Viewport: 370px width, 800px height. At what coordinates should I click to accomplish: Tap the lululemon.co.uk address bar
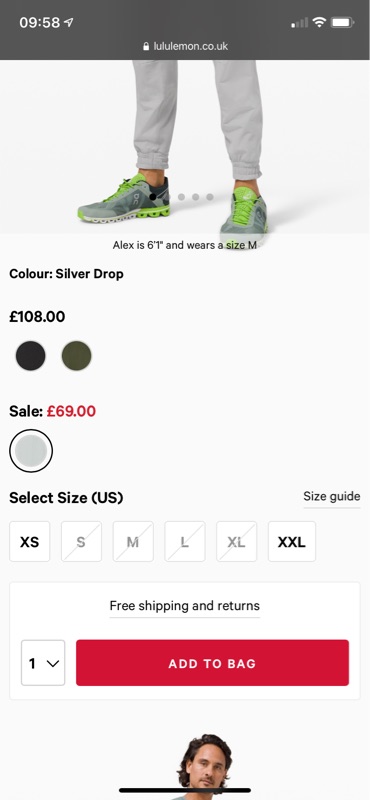point(185,46)
